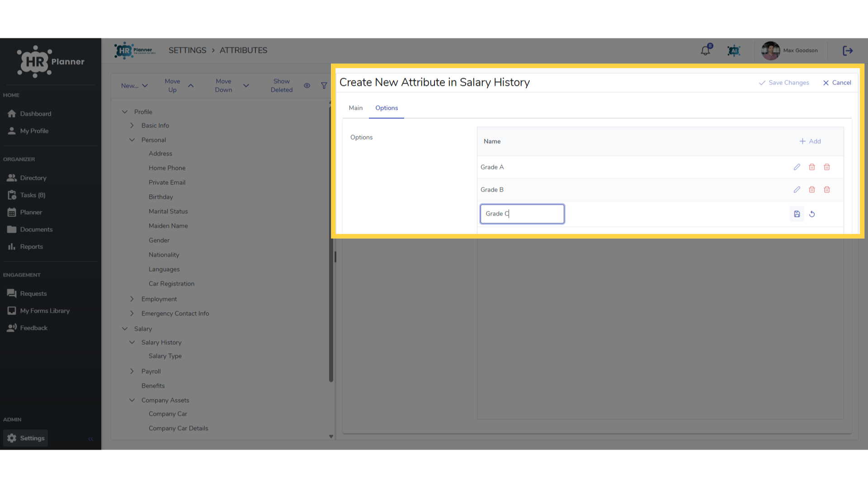Open Tasks (8) in sidebar
This screenshot has height=488, width=868.
click(x=26, y=195)
